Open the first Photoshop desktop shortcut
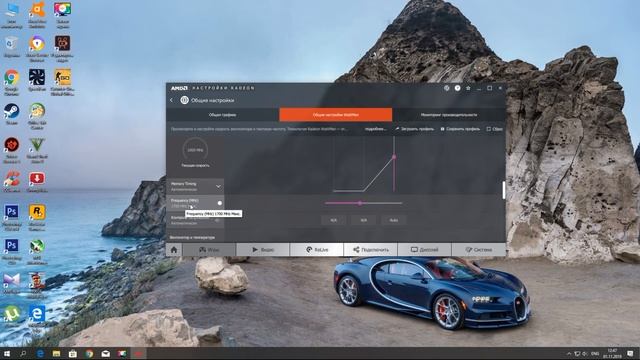This screenshot has height=360, width=640. 11,217
